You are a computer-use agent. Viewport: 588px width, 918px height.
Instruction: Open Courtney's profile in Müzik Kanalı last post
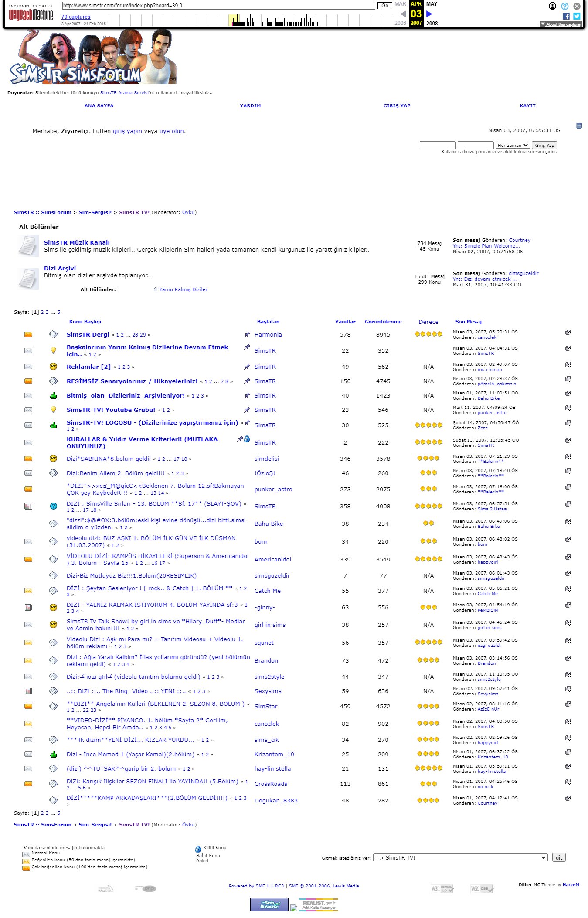point(520,240)
